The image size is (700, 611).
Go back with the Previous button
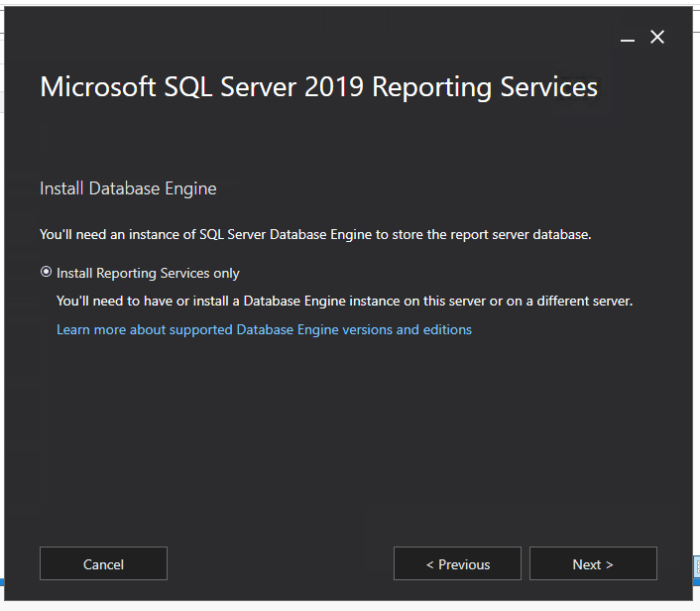457,563
